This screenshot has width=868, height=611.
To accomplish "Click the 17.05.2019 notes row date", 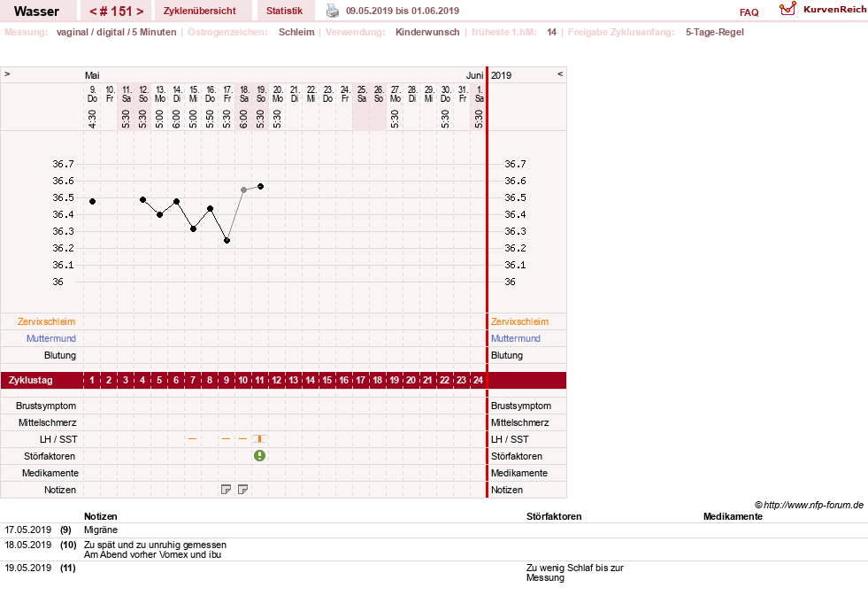I will click(x=27, y=530).
